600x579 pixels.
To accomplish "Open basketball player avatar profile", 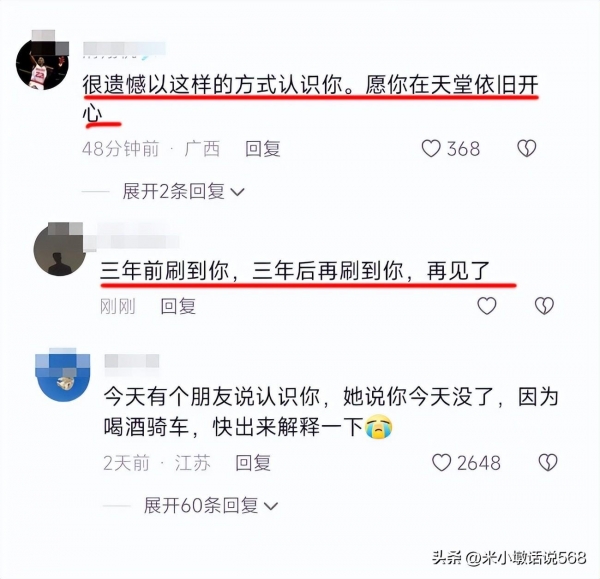I will click(x=42, y=64).
